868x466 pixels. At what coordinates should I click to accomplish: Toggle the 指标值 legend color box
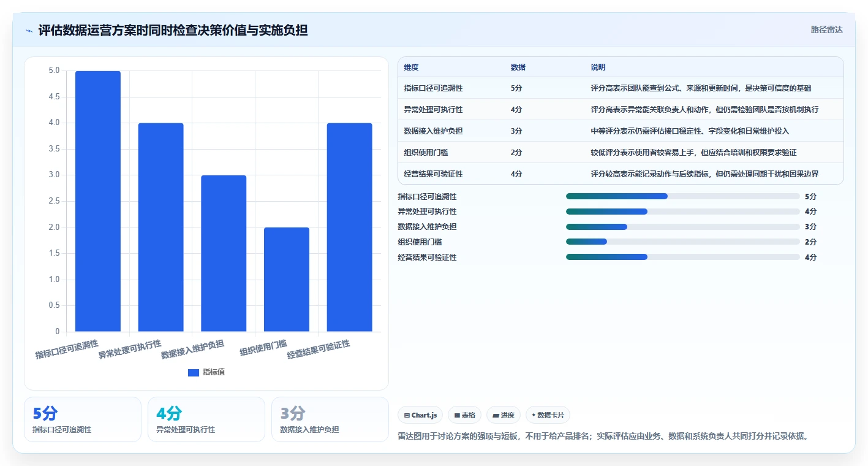[x=193, y=372]
